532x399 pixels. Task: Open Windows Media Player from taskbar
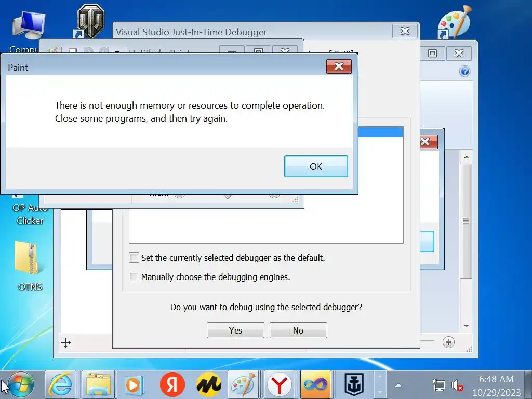pyautogui.click(x=135, y=385)
